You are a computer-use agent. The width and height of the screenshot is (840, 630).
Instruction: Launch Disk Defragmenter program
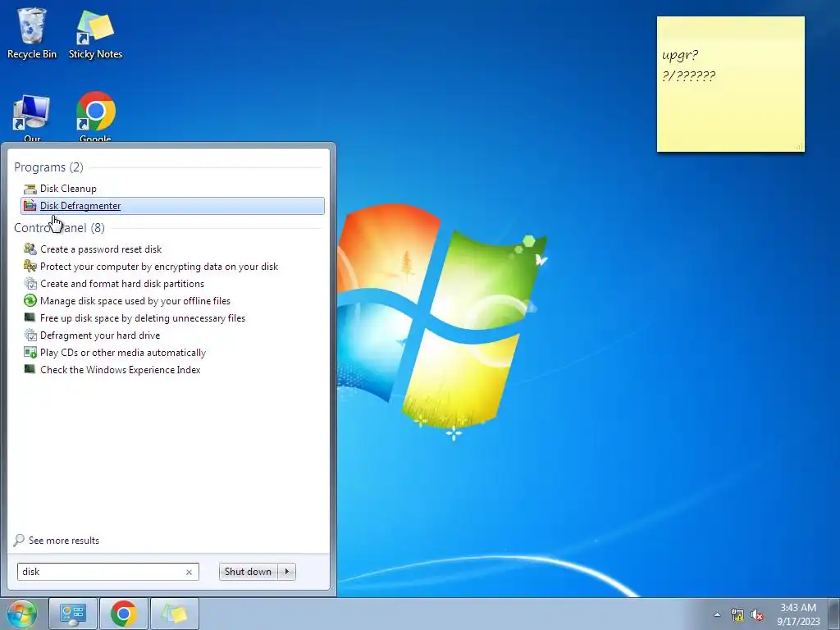tap(172, 206)
